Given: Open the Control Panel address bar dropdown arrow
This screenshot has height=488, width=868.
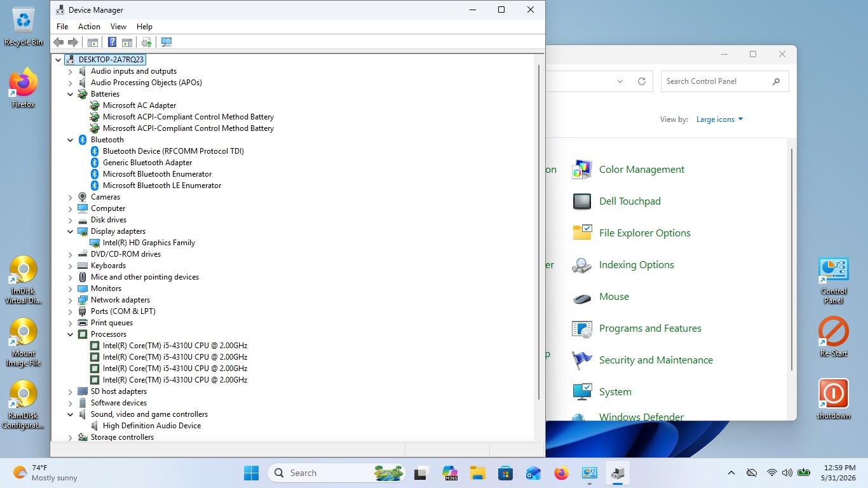Looking at the screenshot, I should point(620,81).
